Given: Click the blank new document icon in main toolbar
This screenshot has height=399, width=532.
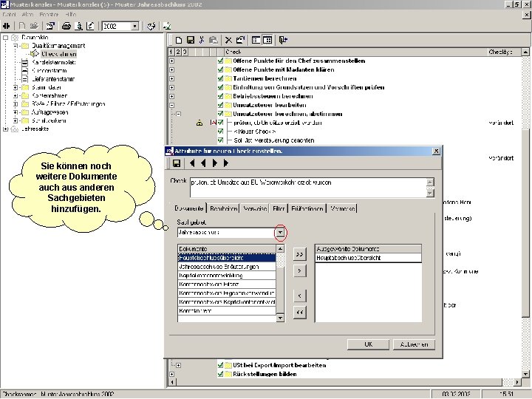Looking at the screenshot, I should 22,26.
